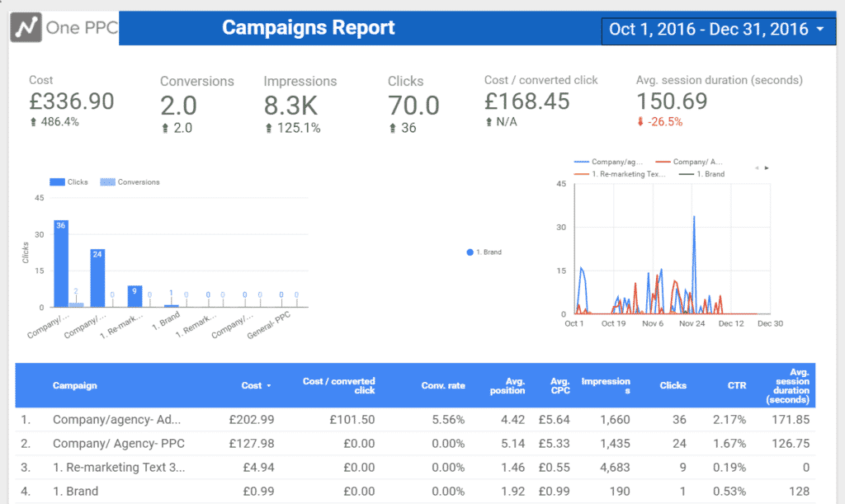Select the 1. Brand campaign row

[x=75, y=492]
